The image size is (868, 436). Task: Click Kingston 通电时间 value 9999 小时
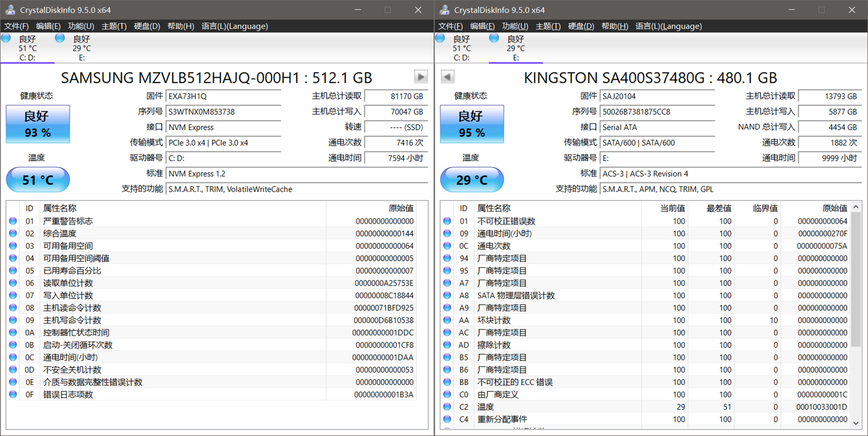click(830, 158)
